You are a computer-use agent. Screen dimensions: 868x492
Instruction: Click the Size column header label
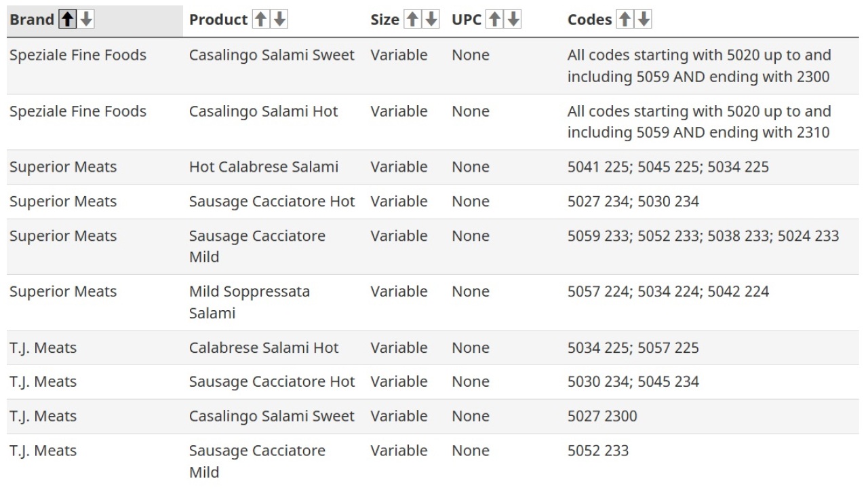(384, 20)
